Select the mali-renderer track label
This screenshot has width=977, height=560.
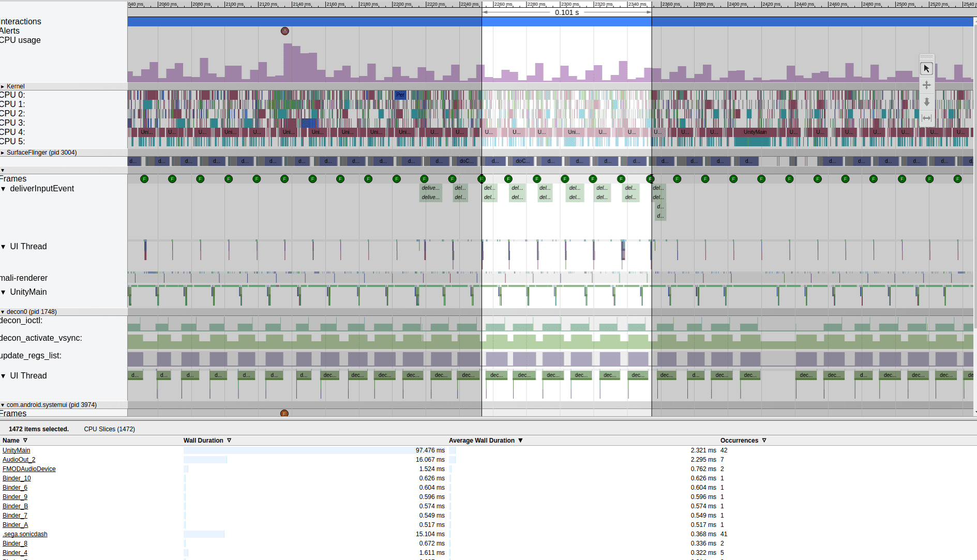(x=24, y=278)
